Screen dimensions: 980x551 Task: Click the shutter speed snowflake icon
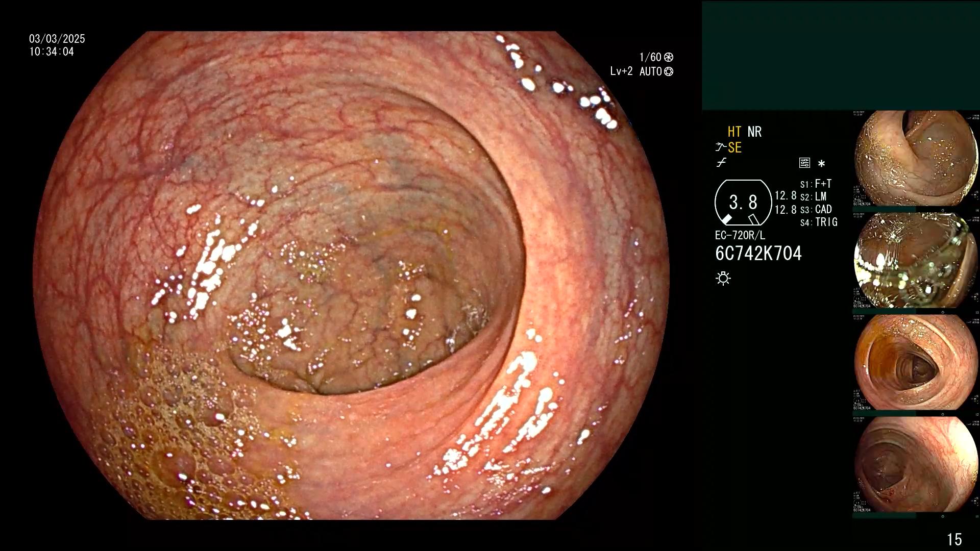669,57
